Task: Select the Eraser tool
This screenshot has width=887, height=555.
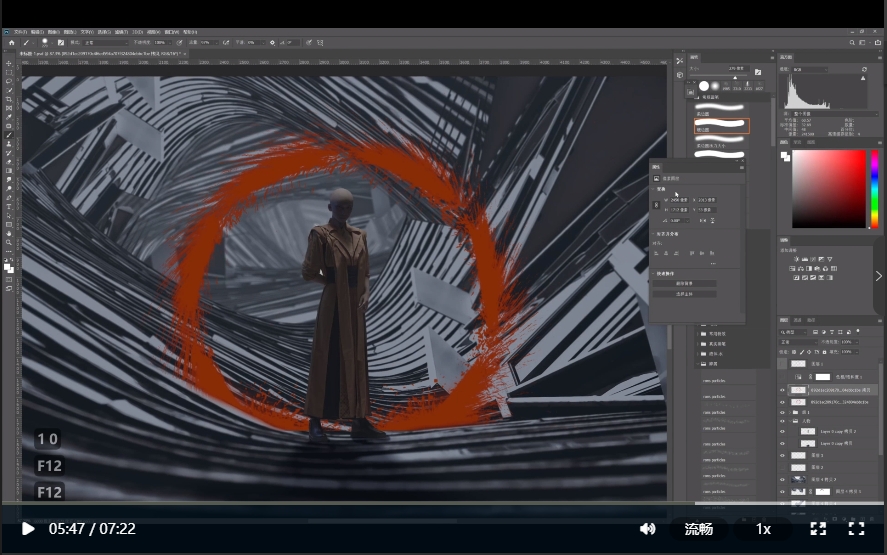Action: (8, 162)
